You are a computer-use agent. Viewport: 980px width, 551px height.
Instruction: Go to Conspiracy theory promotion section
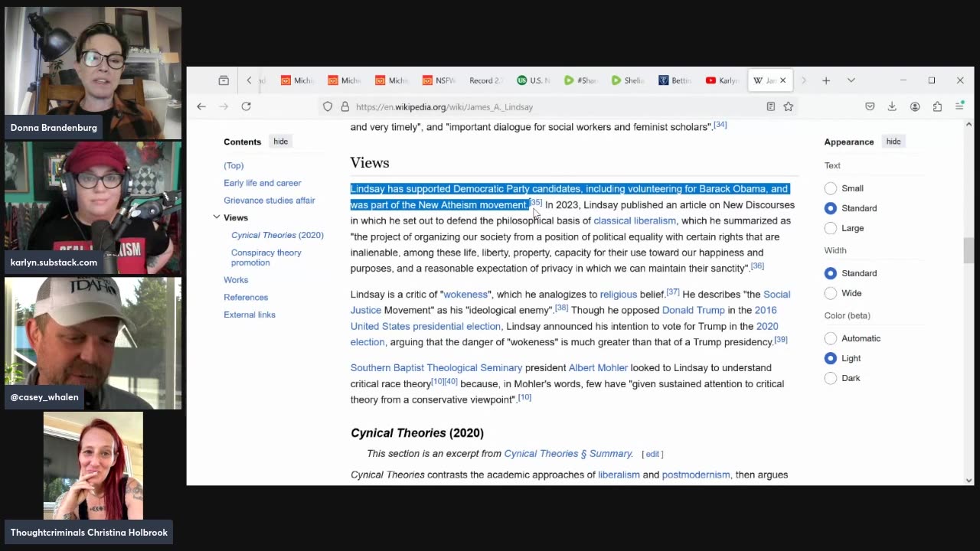click(x=266, y=257)
